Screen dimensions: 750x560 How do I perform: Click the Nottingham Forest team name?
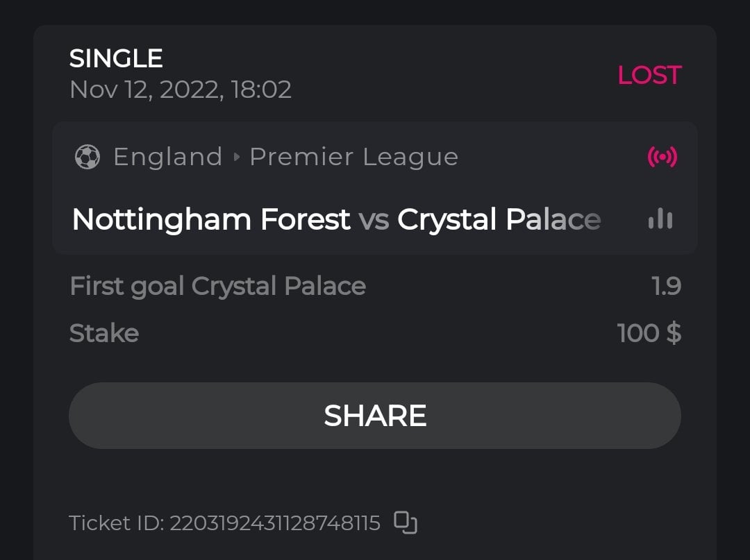(x=211, y=219)
